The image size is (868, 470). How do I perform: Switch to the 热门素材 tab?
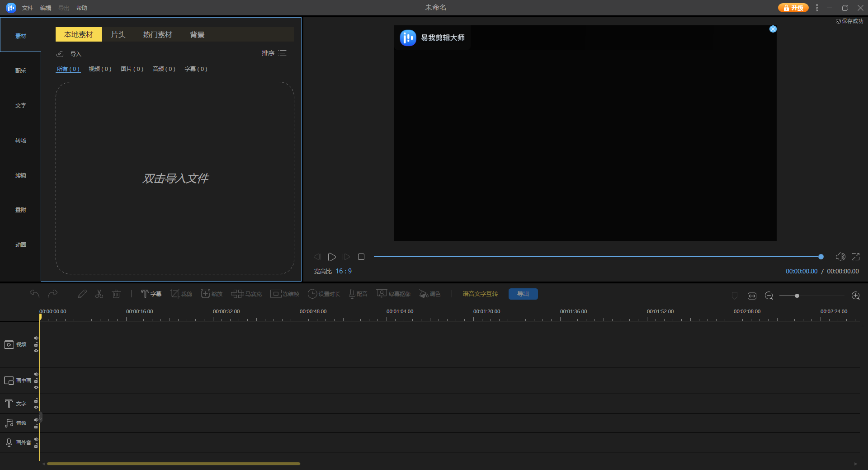click(x=157, y=35)
